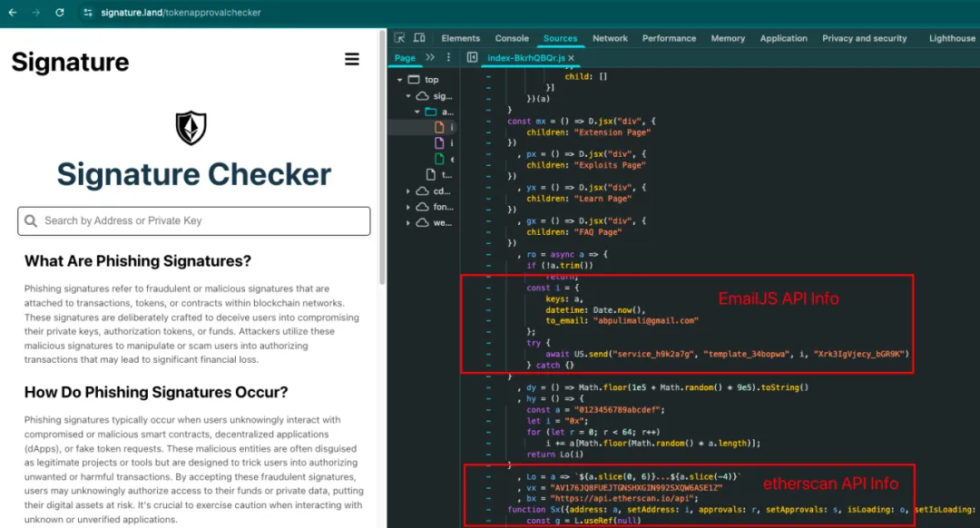This screenshot has width=980, height=528.
Task: Show more navigator tabs with double chevron
Action: [430, 57]
